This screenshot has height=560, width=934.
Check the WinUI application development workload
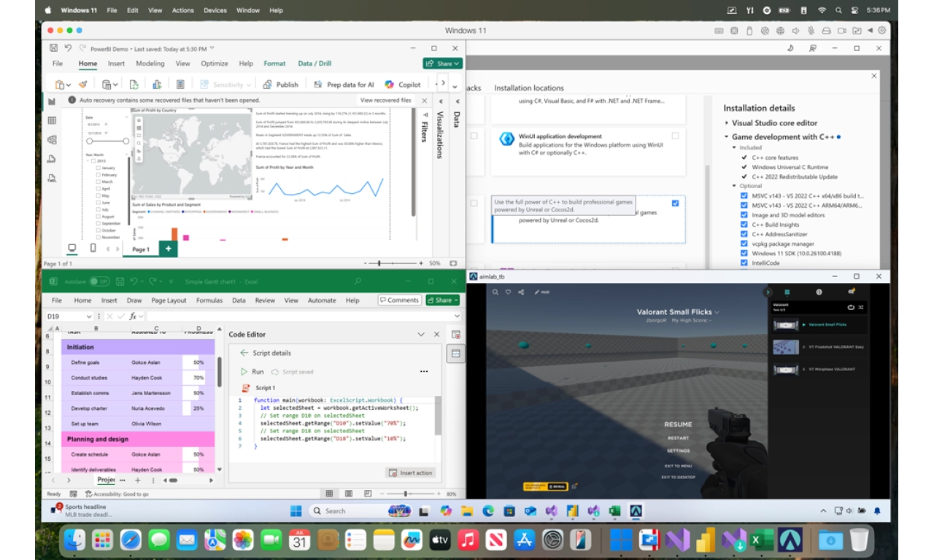click(x=675, y=136)
